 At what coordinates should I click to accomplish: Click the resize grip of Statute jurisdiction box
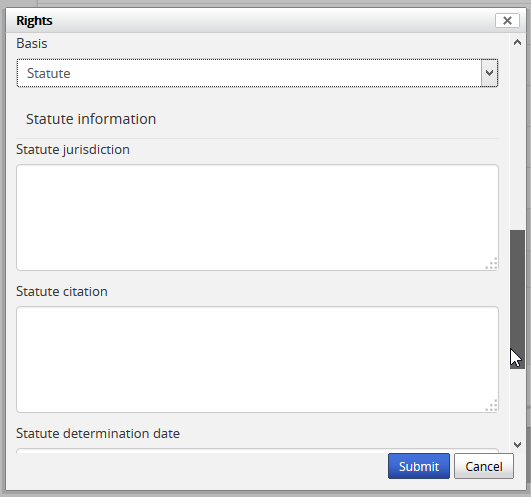coord(492,263)
